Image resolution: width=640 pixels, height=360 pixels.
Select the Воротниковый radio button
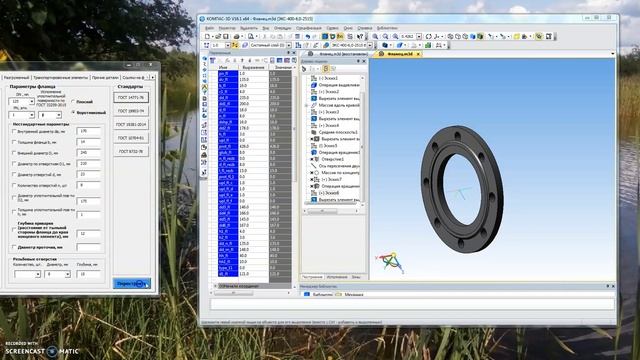click(73, 112)
